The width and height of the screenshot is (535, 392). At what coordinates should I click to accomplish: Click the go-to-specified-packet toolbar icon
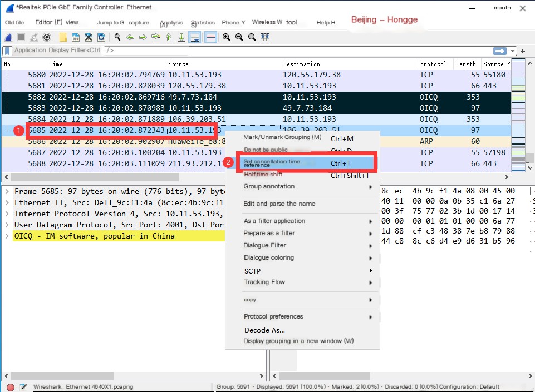point(156,37)
